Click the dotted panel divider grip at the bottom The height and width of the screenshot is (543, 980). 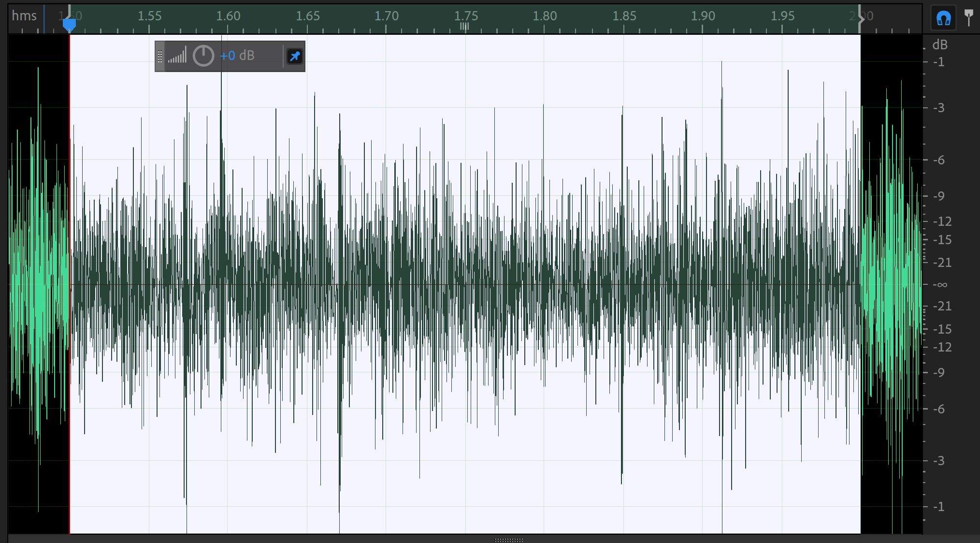[509, 540]
